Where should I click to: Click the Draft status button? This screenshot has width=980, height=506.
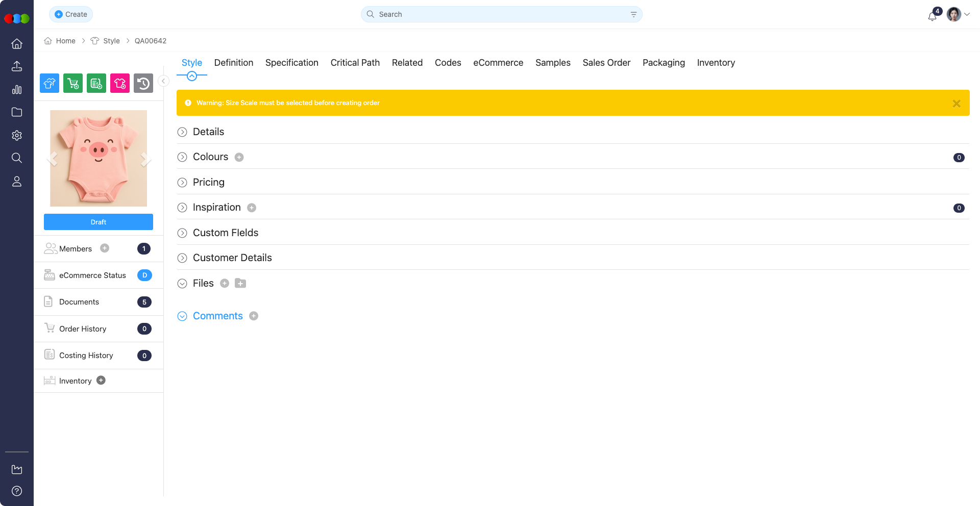(x=99, y=222)
